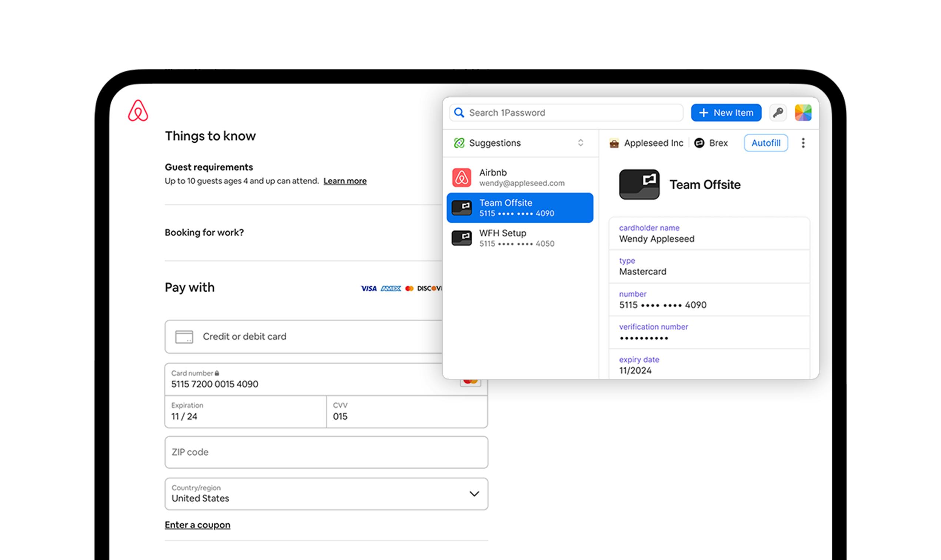Click the Team Offsite title in details pane
This screenshot has width=941, height=560.
[705, 184]
